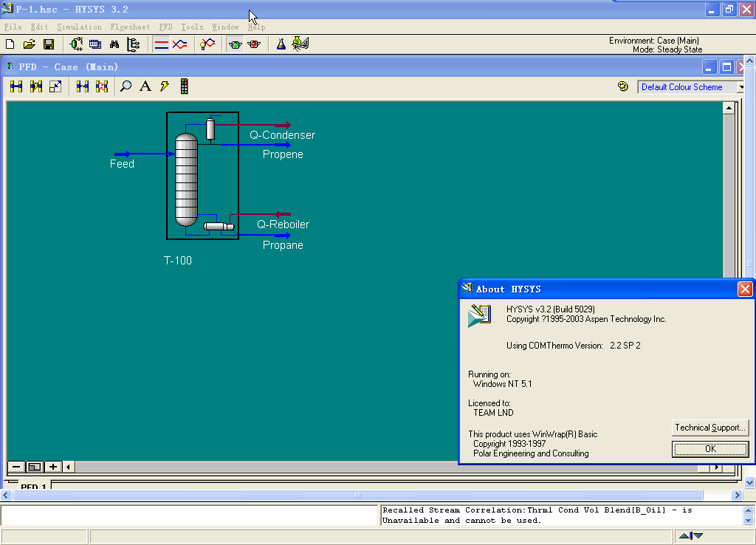Click the magnifier Zoom icon
756x545 pixels.
coord(126,86)
